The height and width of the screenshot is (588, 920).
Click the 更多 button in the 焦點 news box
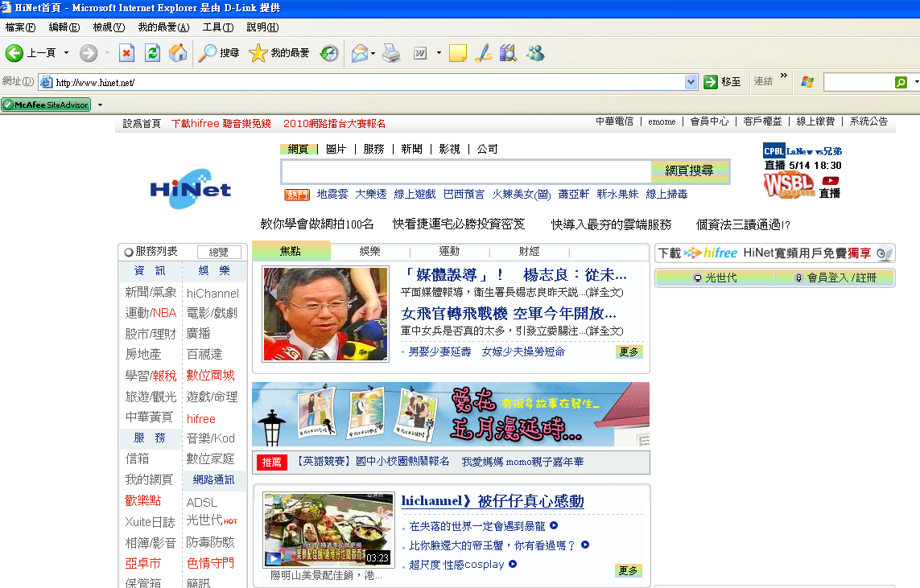pos(629,352)
